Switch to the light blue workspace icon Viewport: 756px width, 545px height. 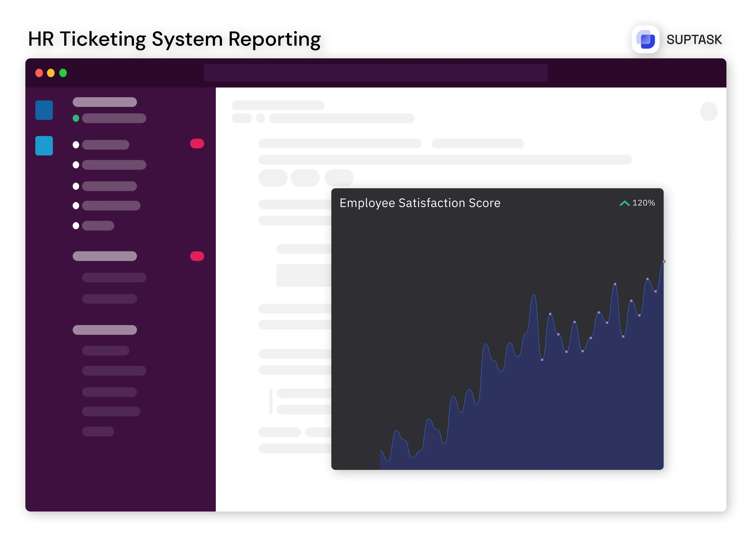[44, 146]
